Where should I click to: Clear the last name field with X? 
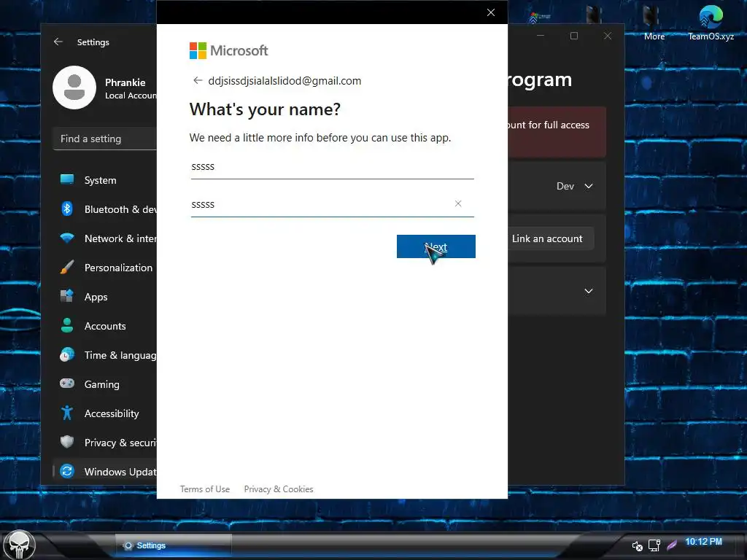458,204
